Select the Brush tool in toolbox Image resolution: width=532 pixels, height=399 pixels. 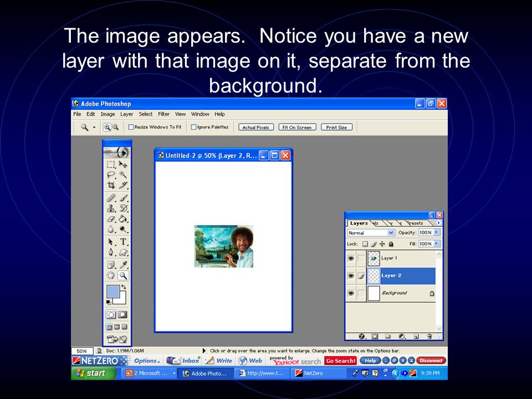(123, 198)
